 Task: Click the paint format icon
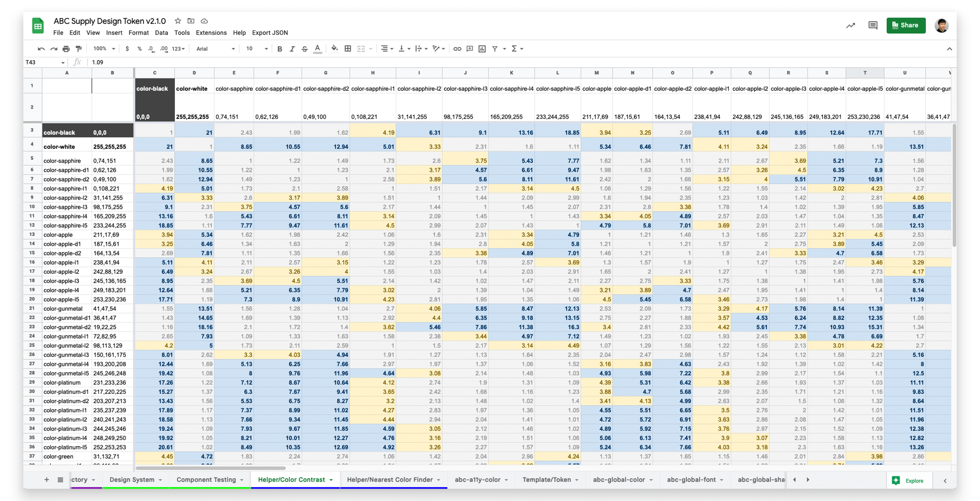(79, 48)
